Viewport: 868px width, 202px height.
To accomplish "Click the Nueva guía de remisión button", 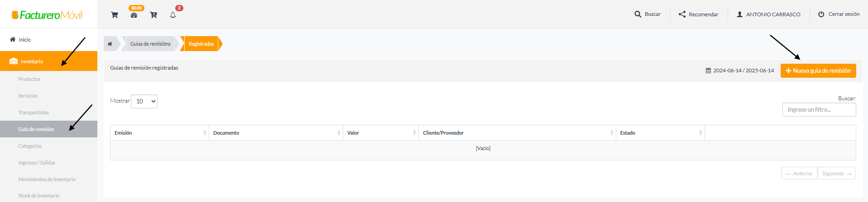I will [x=818, y=70].
